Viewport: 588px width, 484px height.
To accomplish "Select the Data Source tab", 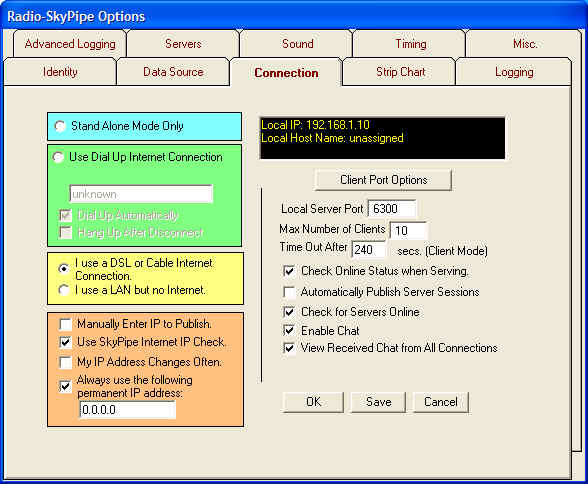I will pyautogui.click(x=173, y=72).
